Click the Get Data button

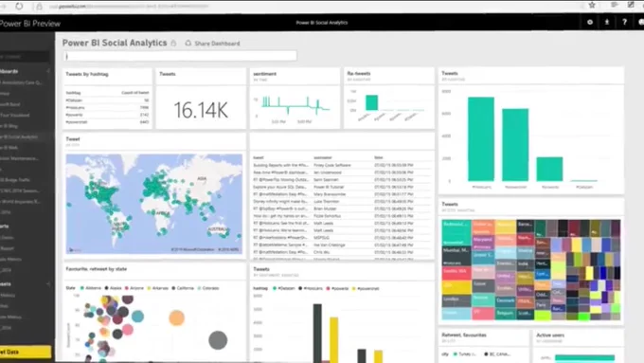pyautogui.click(x=26, y=352)
